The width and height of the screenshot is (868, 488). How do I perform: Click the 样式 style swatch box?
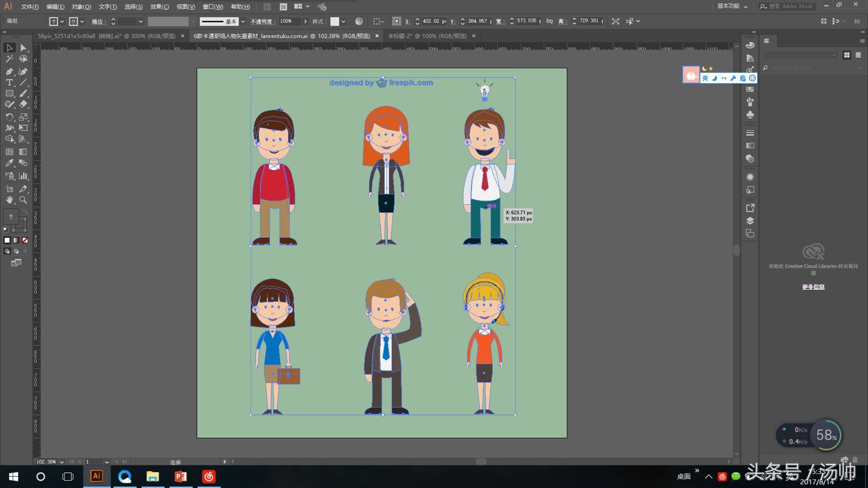335,21
